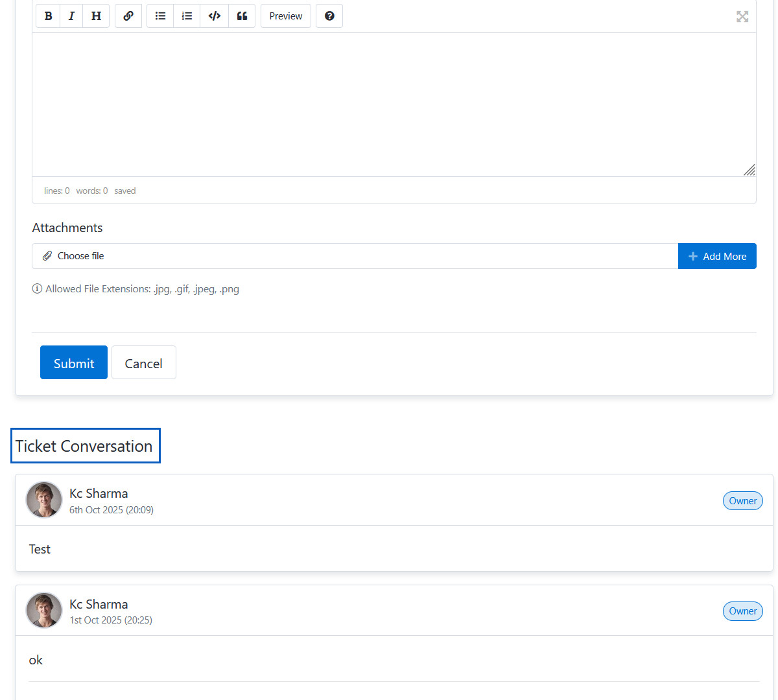Create a numbered ordered list

187,16
